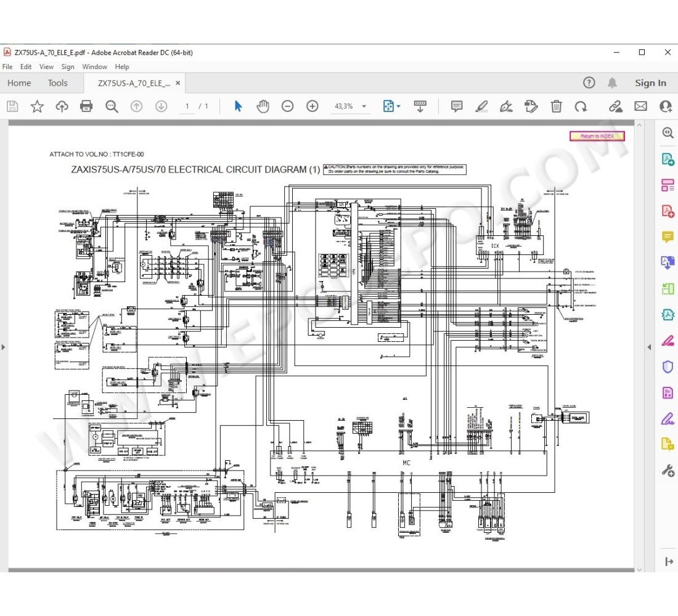Open the find text magnifier
Image resolution: width=678 pixels, height=616 pixels.
(112, 107)
